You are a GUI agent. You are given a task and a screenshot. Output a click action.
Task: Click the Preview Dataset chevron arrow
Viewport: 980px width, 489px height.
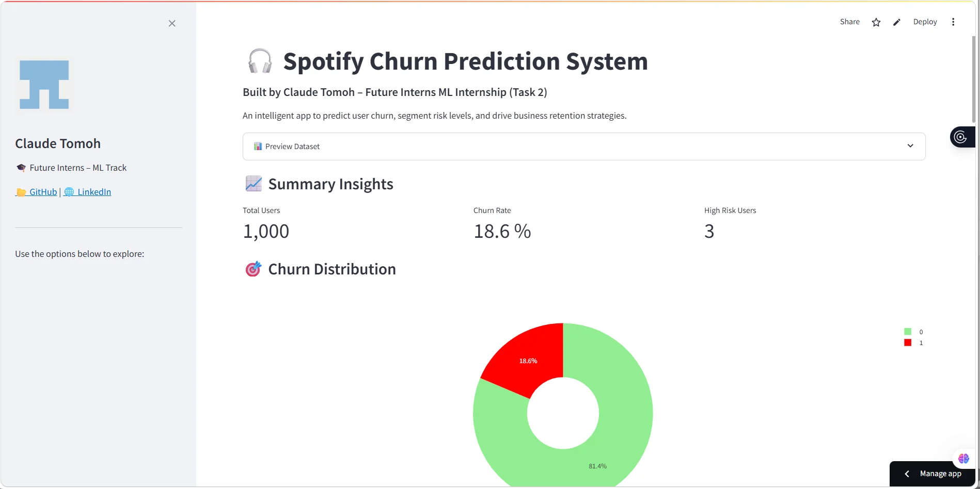point(910,146)
